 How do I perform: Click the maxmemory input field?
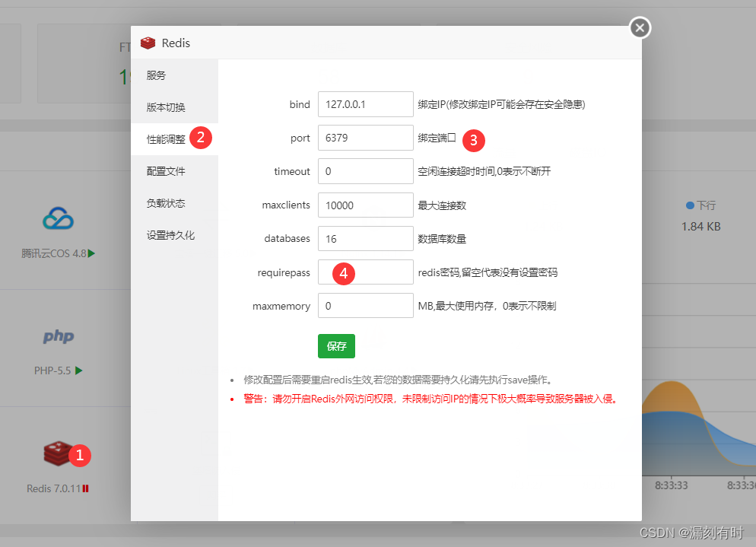[x=365, y=305]
